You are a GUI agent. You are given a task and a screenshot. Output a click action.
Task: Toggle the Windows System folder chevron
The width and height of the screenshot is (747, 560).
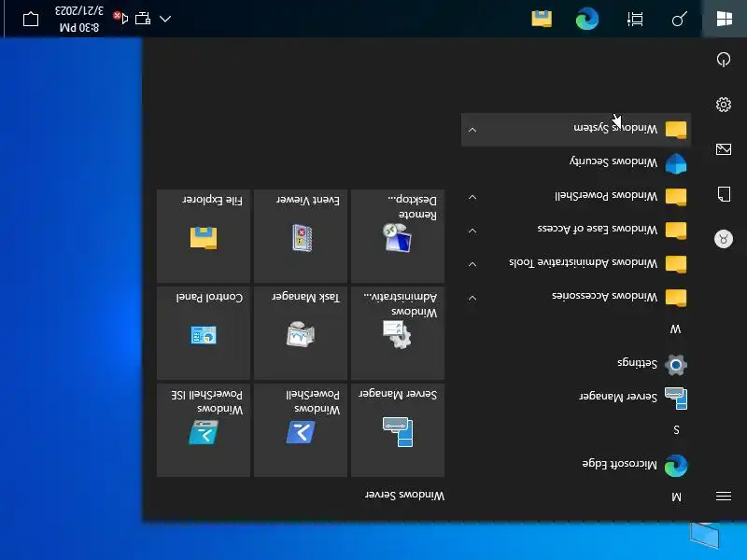(x=472, y=130)
